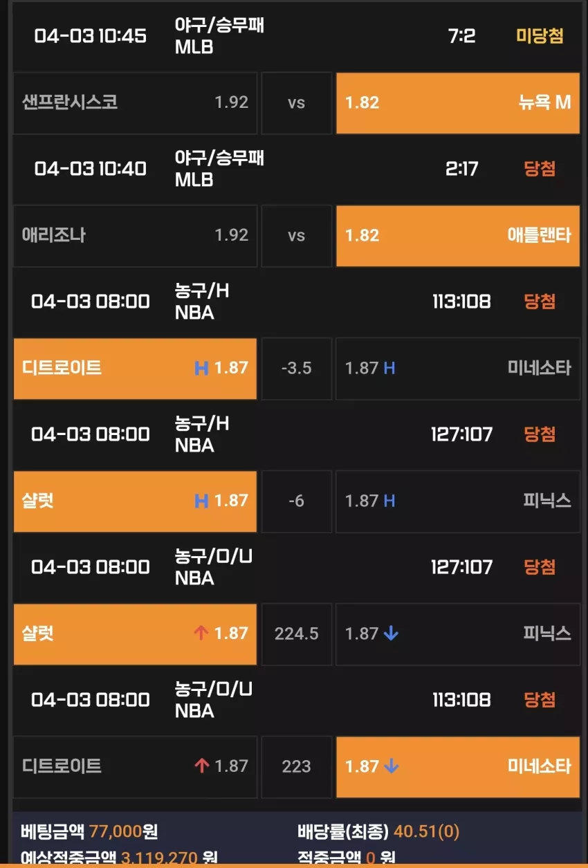Click the 224.5 over/under line box
The image size is (588, 868).
tap(297, 634)
